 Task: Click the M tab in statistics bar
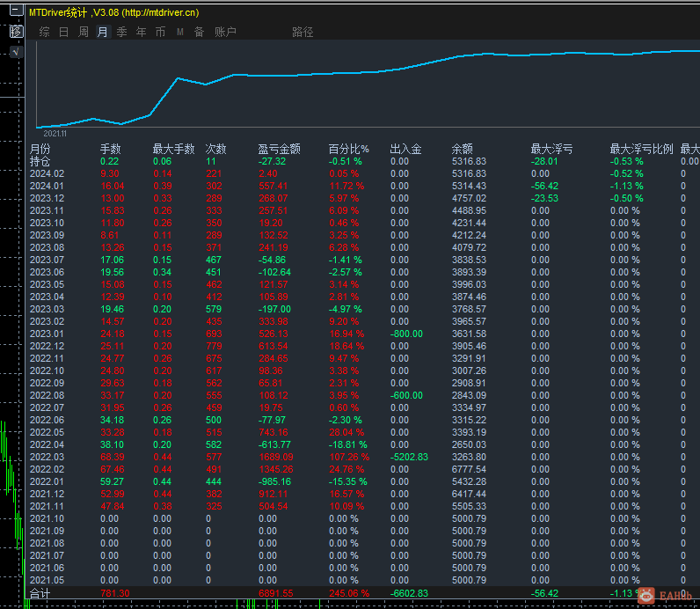click(x=179, y=32)
